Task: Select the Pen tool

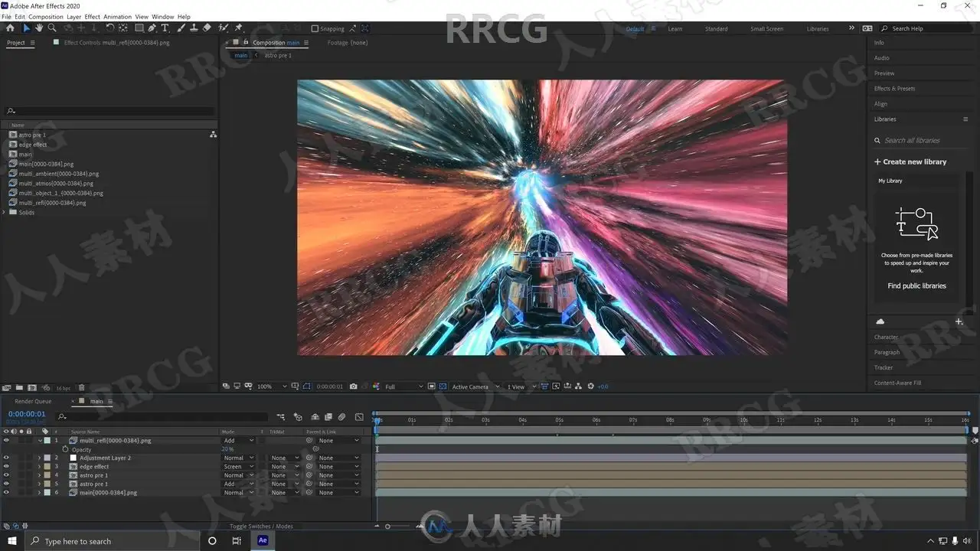Action: pos(152,28)
